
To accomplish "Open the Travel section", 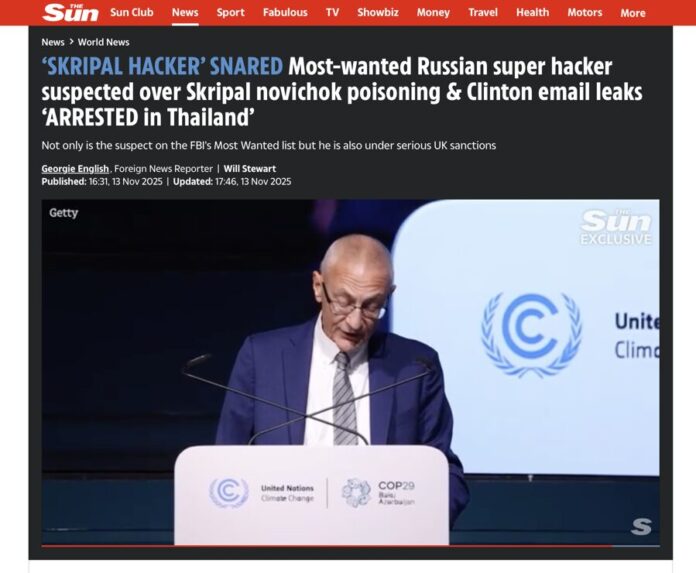I will point(483,12).
